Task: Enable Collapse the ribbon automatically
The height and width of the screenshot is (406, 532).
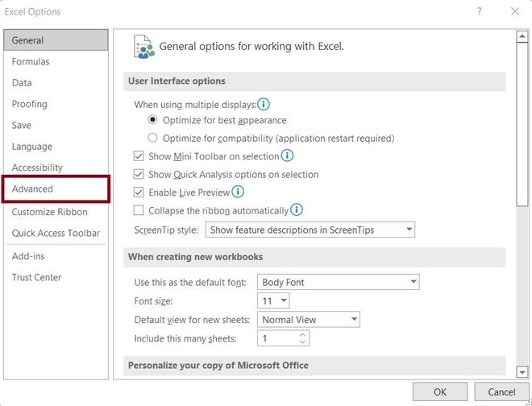Action: pyautogui.click(x=139, y=211)
